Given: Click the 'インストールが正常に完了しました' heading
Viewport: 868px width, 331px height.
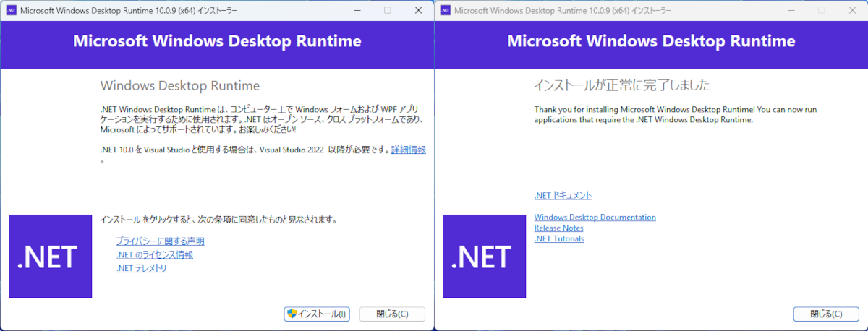Looking at the screenshot, I should [x=621, y=85].
